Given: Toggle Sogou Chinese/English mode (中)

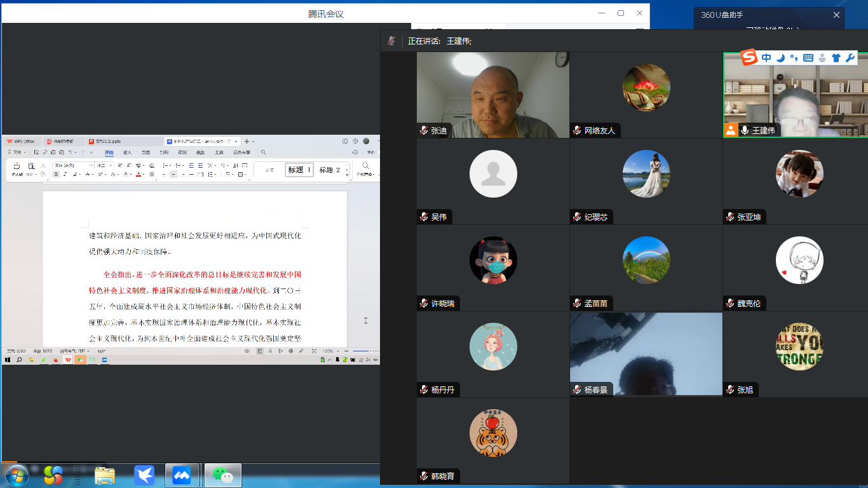Looking at the screenshot, I should [766, 58].
